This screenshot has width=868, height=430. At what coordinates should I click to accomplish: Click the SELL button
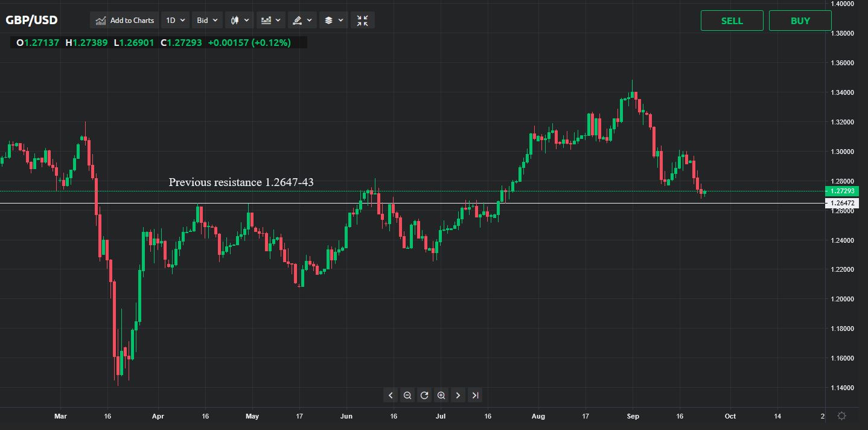pos(732,21)
